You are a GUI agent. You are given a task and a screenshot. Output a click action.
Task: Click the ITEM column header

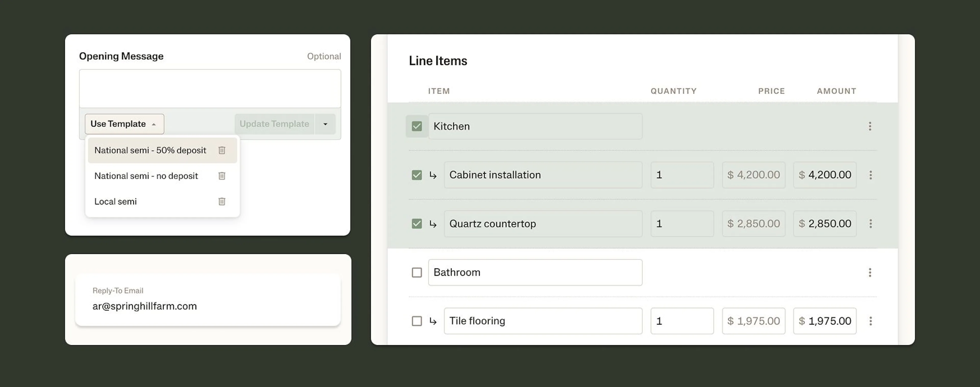(439, 91)
